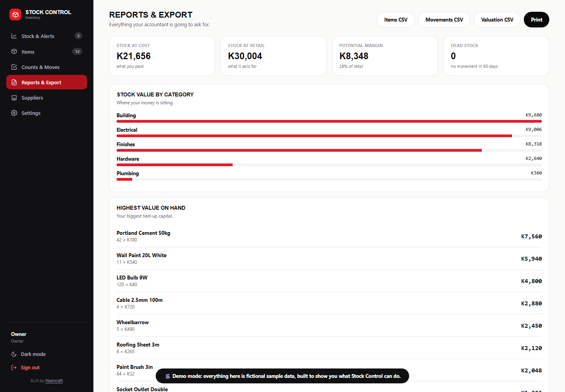Click the K2,048 value
The width and height of the screenshot is (565, 392).
pos(531,370)
